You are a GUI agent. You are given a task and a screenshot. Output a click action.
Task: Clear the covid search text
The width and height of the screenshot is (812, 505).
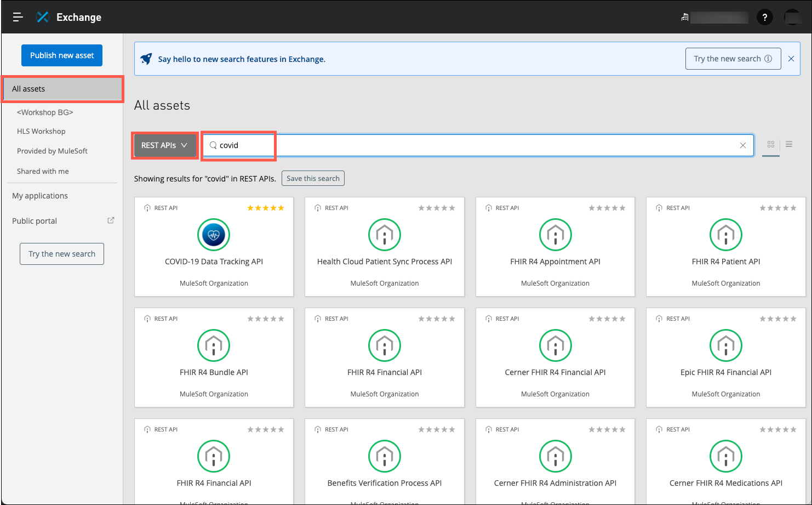[x=742, y=145]
